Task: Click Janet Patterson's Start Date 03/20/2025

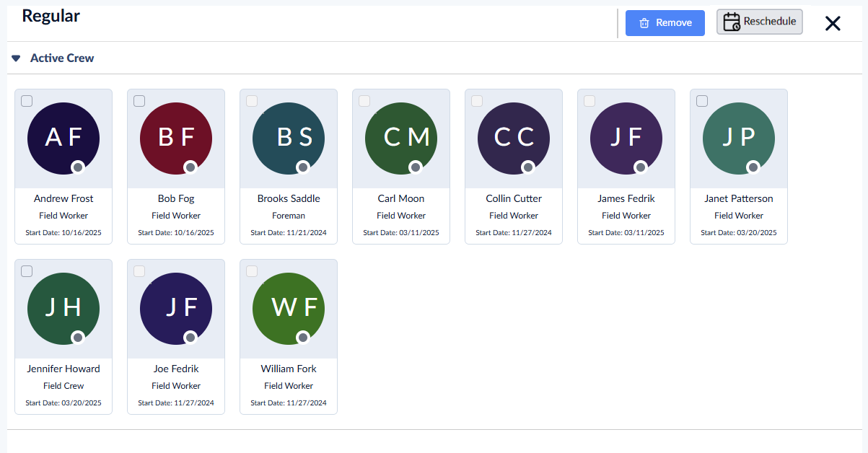Action: tap(739, 233)
